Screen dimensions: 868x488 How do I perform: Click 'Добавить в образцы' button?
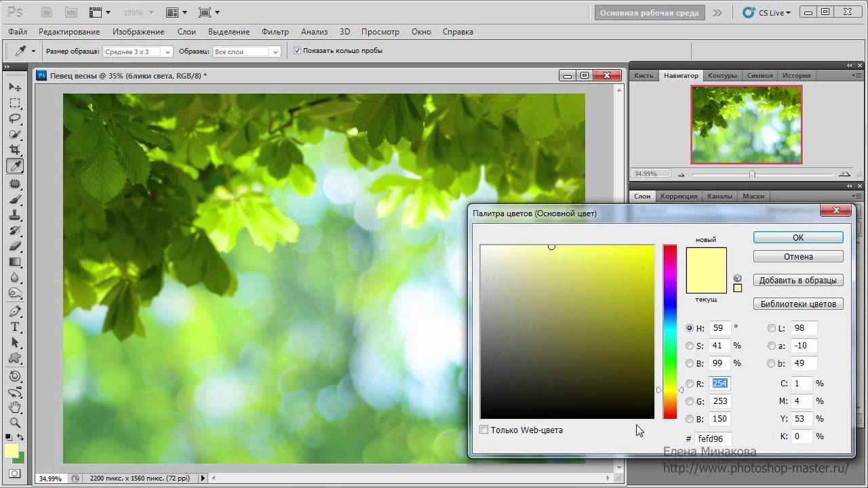point(798,280)
